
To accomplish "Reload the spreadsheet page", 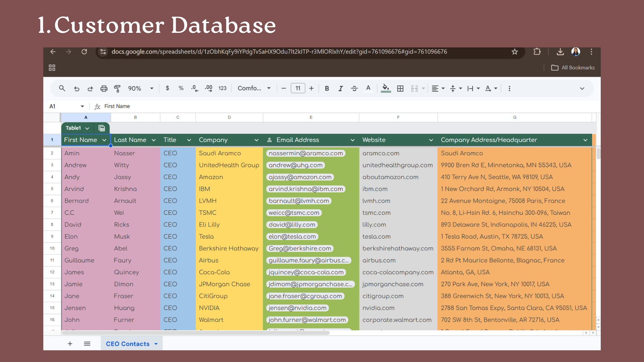I will pos(84,52).
